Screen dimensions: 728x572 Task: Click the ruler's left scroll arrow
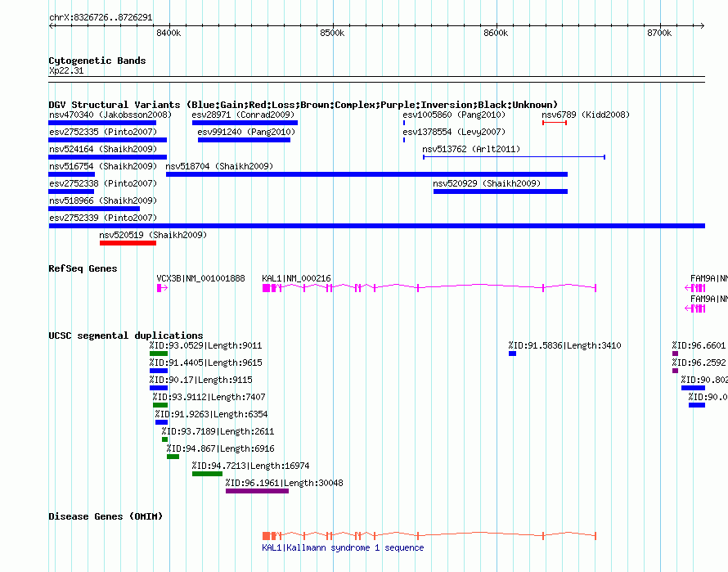click(51, 25)
